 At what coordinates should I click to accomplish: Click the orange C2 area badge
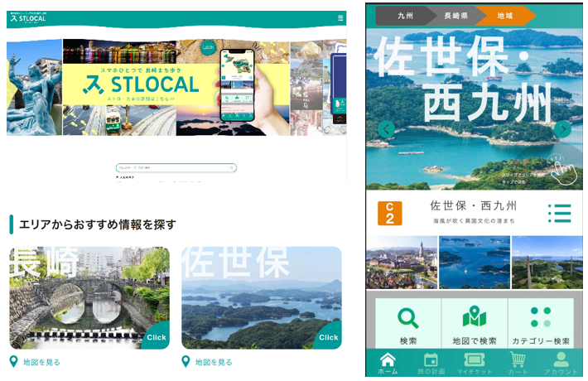[389, 214]
